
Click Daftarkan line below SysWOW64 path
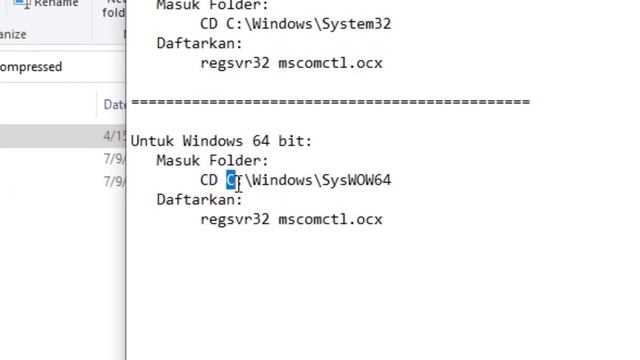click(x=200, y=200)
